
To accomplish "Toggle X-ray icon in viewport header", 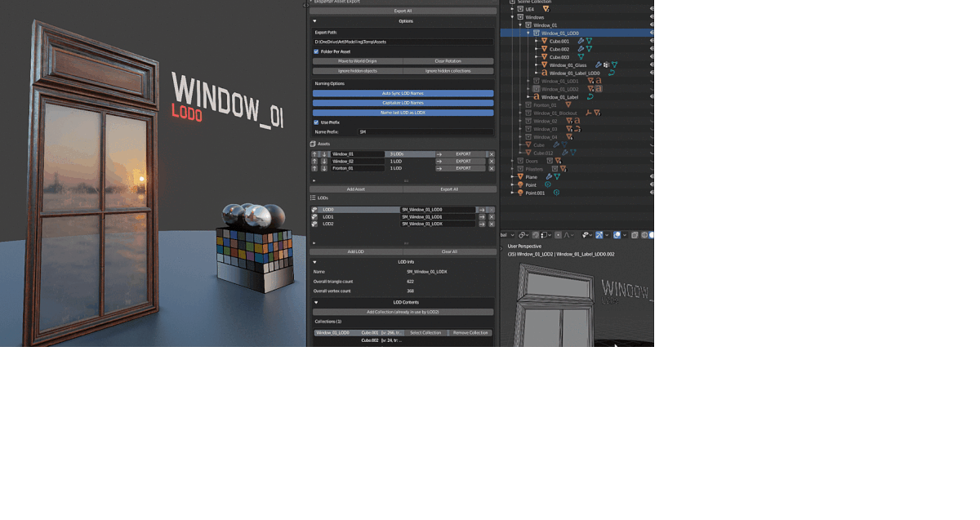I will click(x=635, y=235).
